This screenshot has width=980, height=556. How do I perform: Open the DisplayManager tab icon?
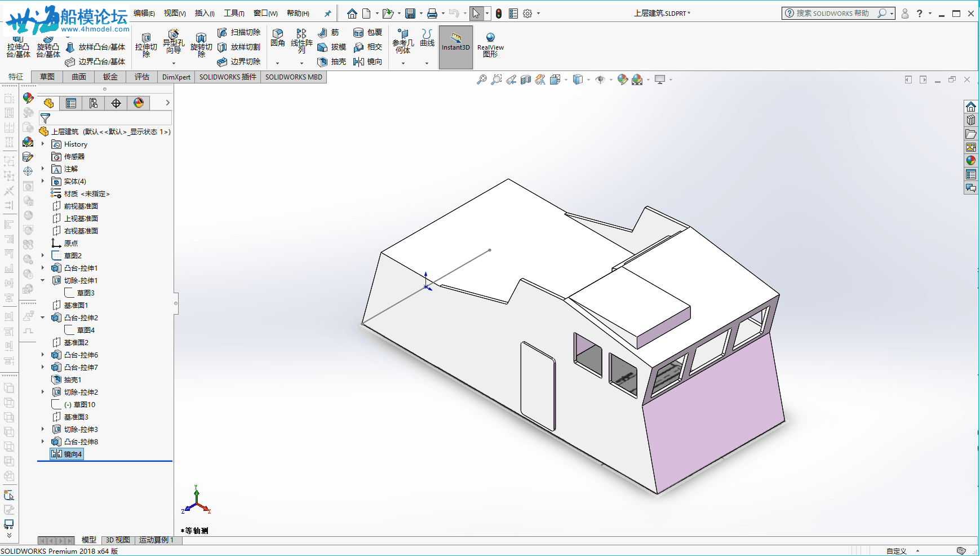(x=139, y=103)
